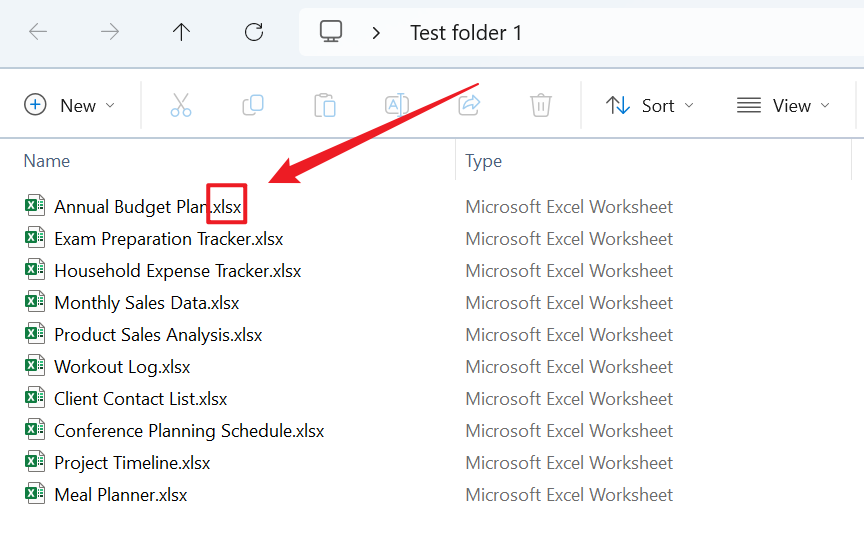The width and height of the screenshot is (864, 545).
Task: Click the Copy icon in toolbar
Action: [x=253, y=105]
